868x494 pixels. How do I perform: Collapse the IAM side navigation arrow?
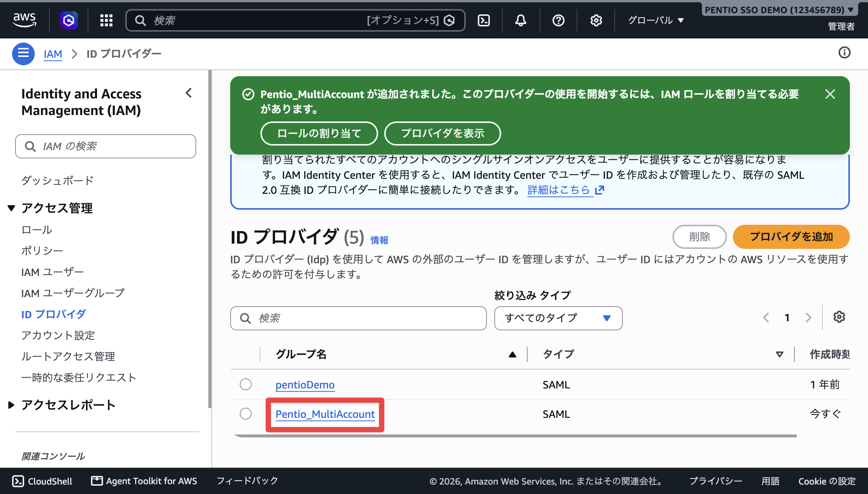click(x=189, y=93)
